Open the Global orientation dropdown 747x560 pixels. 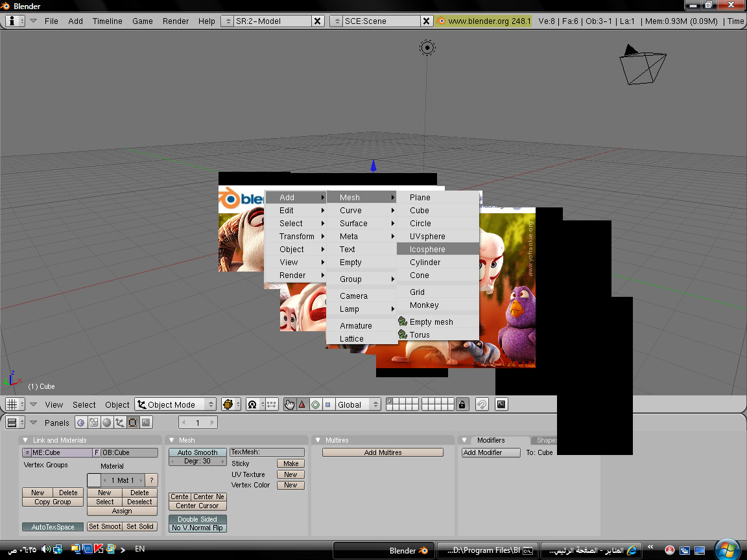[358, 404]
